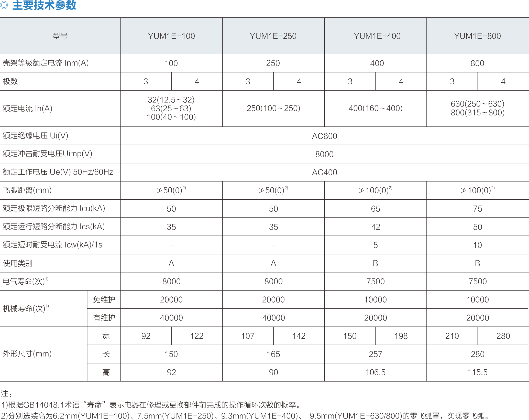The height and width of the screenshot is (420, 529).
Task: Click the 外形尺寸(mm) row label
Action: (27, 354)
